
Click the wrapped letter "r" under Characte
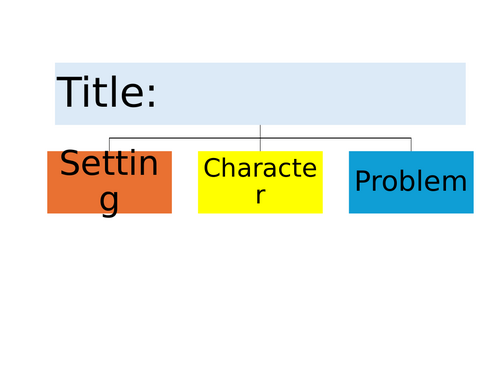pos(261,196)
